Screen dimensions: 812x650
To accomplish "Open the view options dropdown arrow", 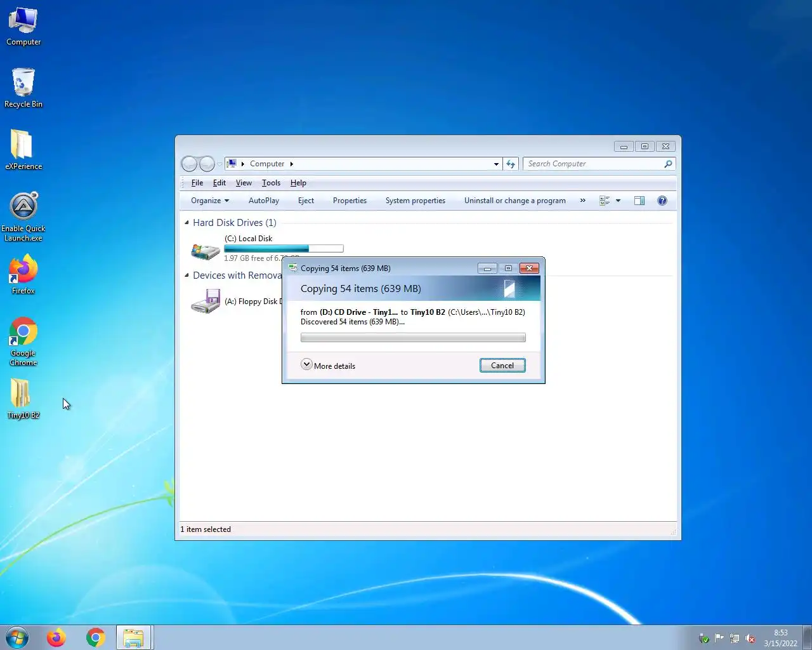I will (618, 201).
